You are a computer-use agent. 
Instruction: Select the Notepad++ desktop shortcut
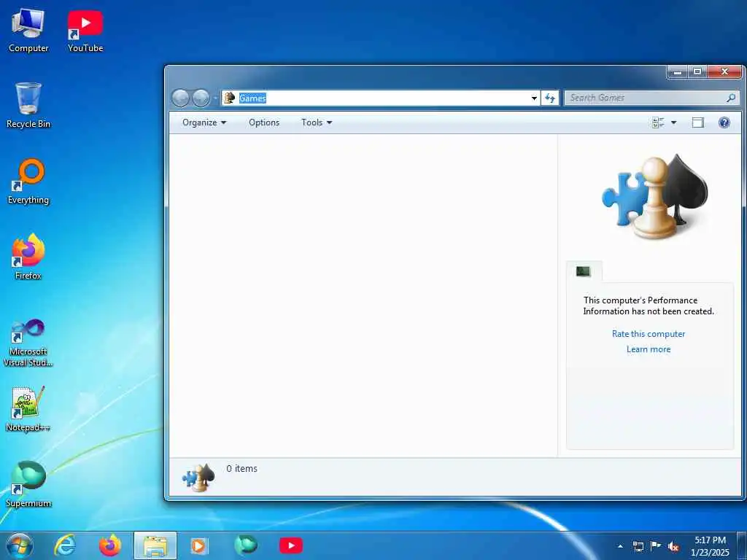[x=28, y=409]
